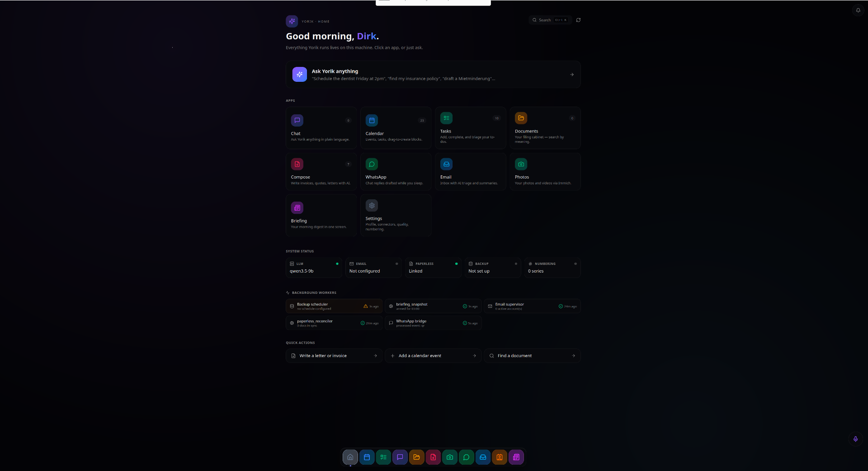The height and width of the screenshot is (471, 868).
Task: Open Photos camera icon in dock
Action: (x=450, y=457)
